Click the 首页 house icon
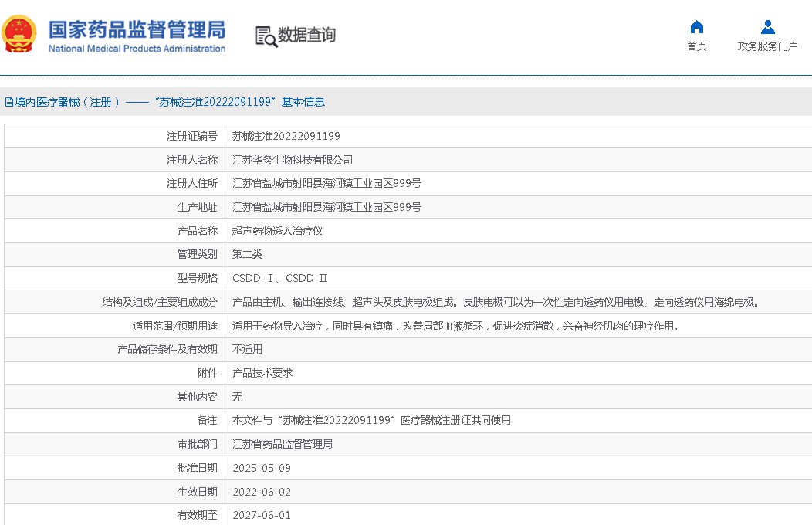Viewport: 812px width, 525px height. coord(696,28)
